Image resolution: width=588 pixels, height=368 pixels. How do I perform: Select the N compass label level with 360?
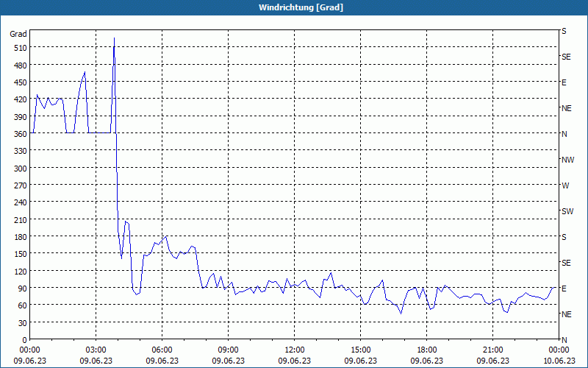pyautogui.click(x=564, y=134)
